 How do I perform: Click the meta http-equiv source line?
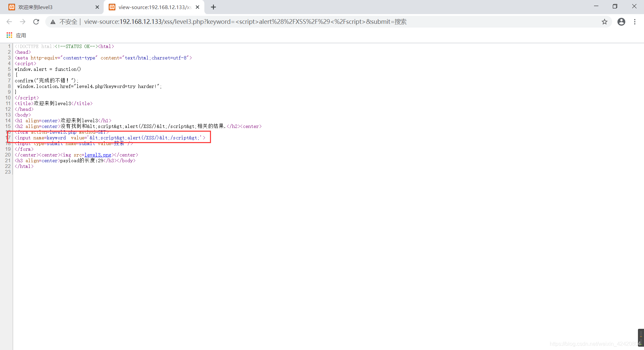pyautogui.click(x=103, y=58)
